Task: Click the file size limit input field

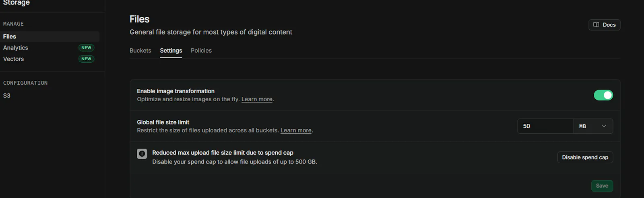Action: point(545,126)
